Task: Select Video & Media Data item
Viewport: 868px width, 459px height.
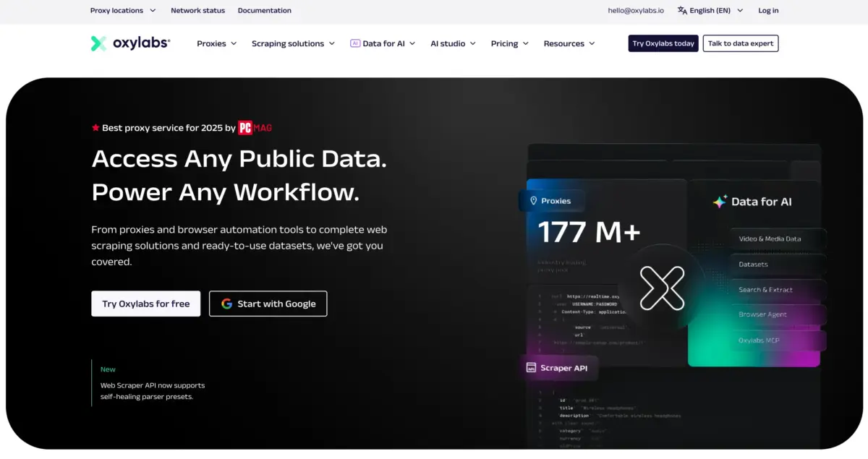Action: 778,239
